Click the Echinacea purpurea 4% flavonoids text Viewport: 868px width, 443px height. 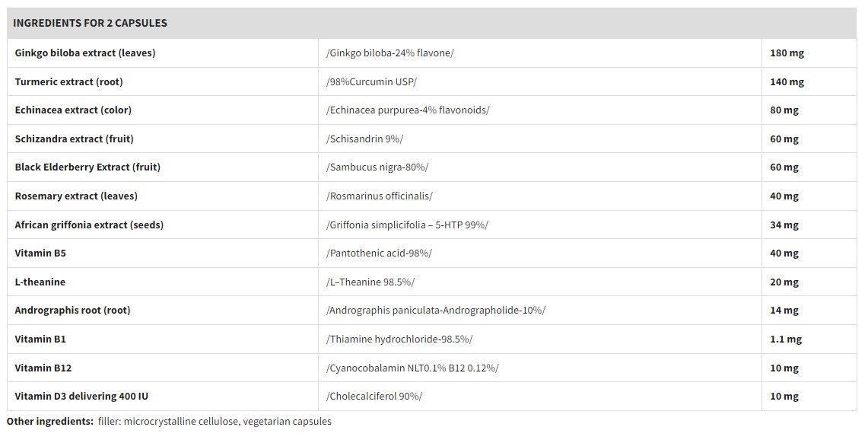[x=407, y=110]
